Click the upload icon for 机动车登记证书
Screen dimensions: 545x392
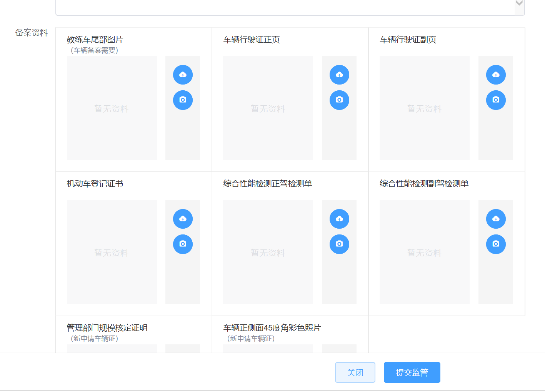tap(183, 219)
